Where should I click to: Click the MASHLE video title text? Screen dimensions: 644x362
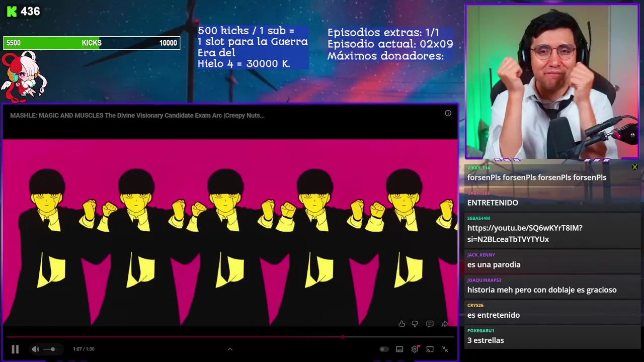click(137, 115)
